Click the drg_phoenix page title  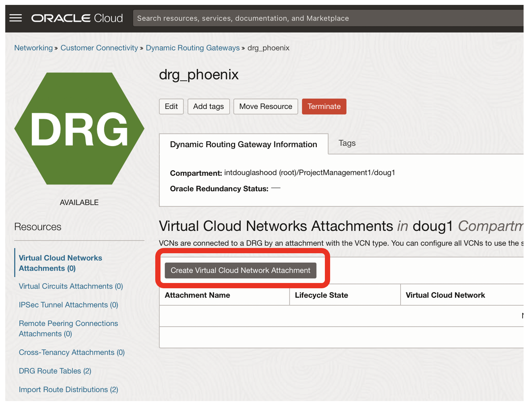pos(199,75)
